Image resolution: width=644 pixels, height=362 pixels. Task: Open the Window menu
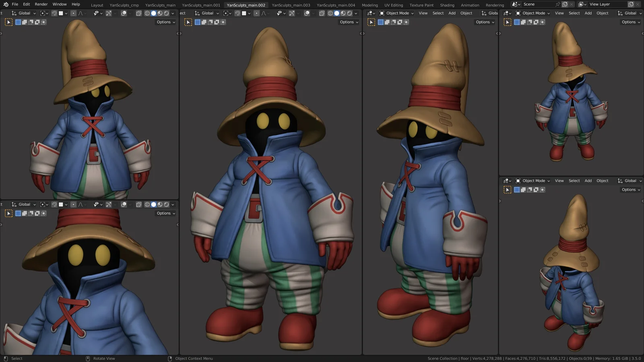(x=60, y=4)
